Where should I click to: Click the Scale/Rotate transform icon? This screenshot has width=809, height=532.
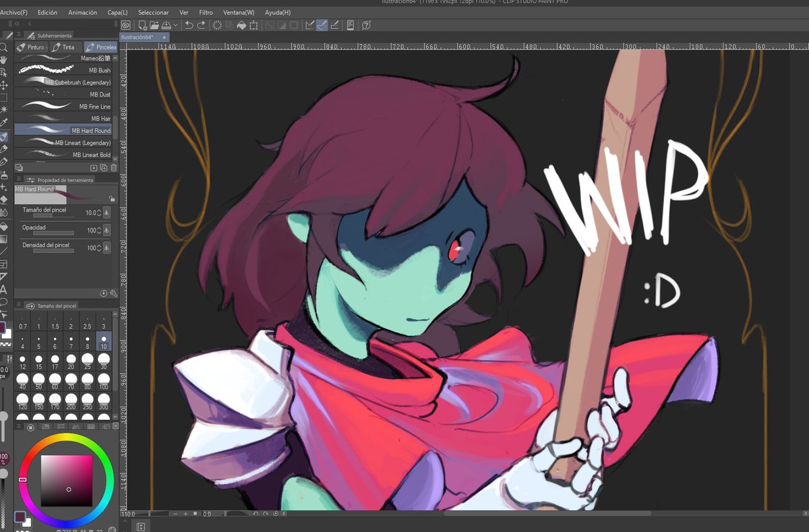(253, 25)
